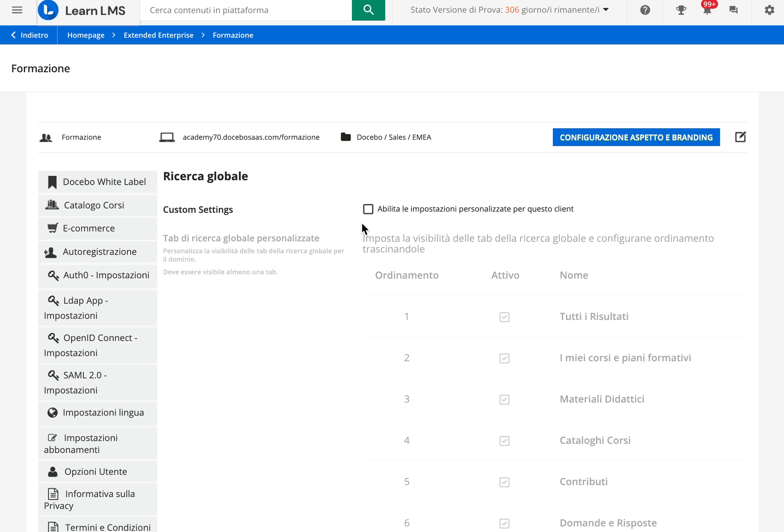Viewport: 784px width, 532px height.
Task: Enable custom settings for this client checkbox
Action: 368,209
